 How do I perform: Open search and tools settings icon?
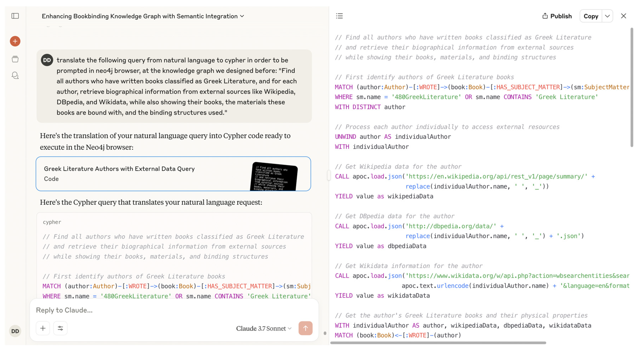coord(60,328)
